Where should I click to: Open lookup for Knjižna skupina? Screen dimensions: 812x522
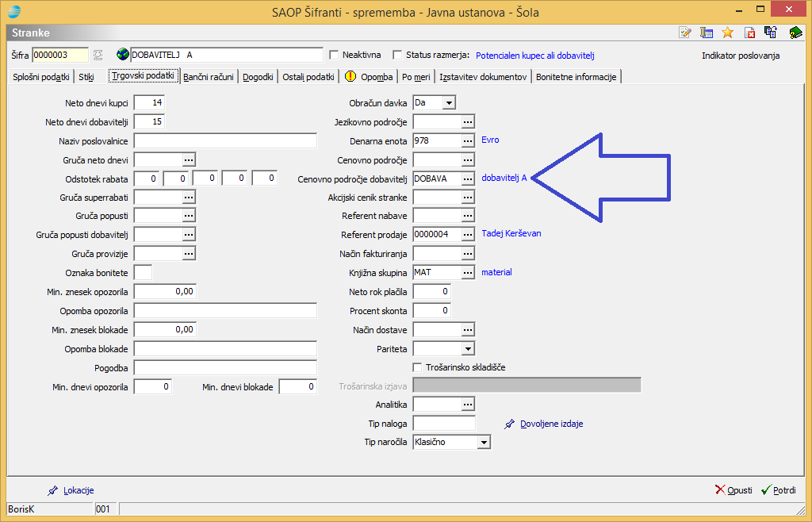468,272
